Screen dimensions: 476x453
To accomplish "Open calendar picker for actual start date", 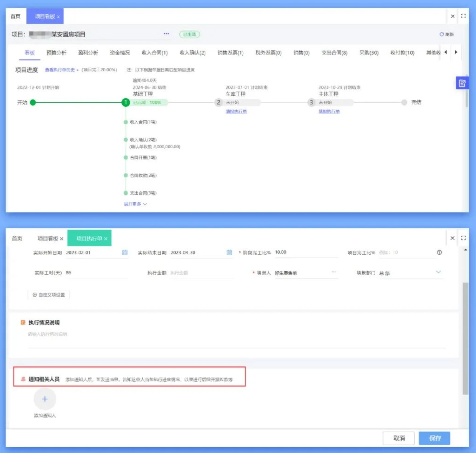I will (x=125, y=253).
